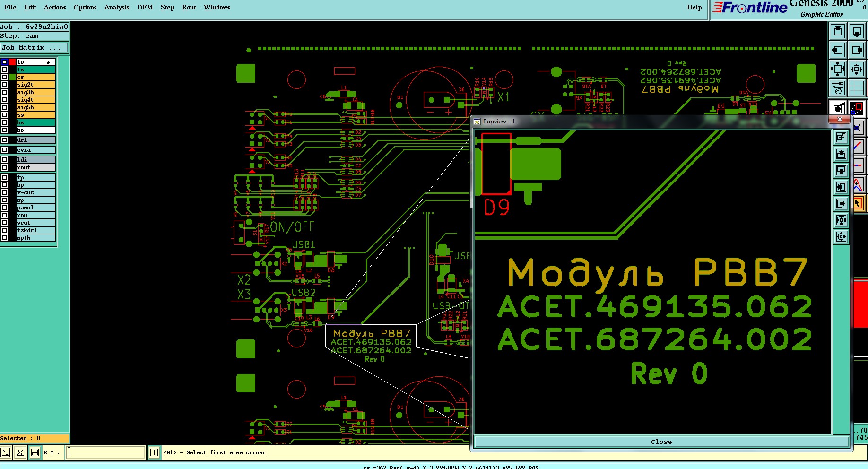
Task: Click the pan left arrow in main toolbar
Action: pyautogui.click(x=838, y=50)
